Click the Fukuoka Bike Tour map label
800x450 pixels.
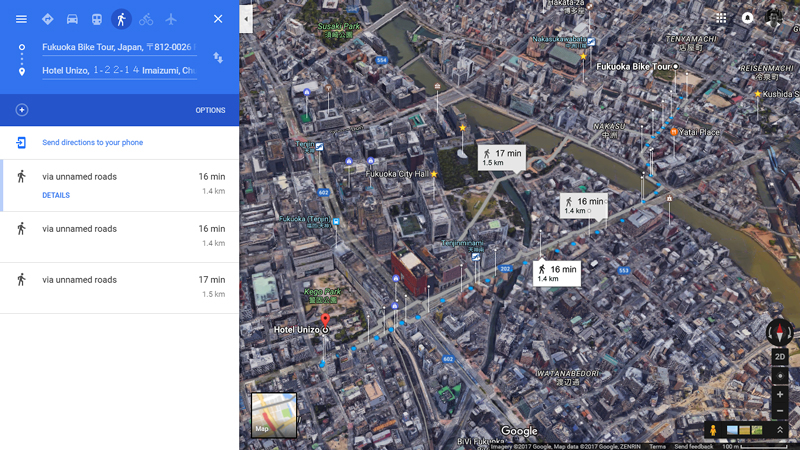633,67
